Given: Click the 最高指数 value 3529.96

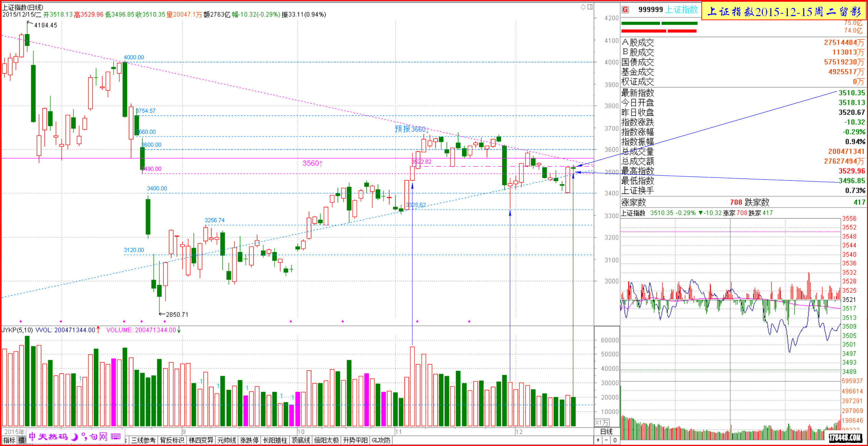Looking at the screenshot, I should click(852, 171).
